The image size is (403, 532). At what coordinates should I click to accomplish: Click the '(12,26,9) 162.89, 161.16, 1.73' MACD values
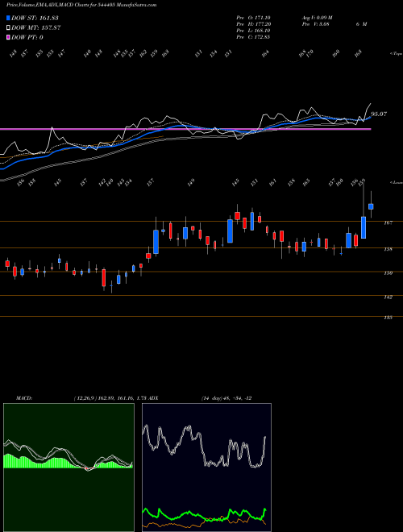click(x=110, y=398)
